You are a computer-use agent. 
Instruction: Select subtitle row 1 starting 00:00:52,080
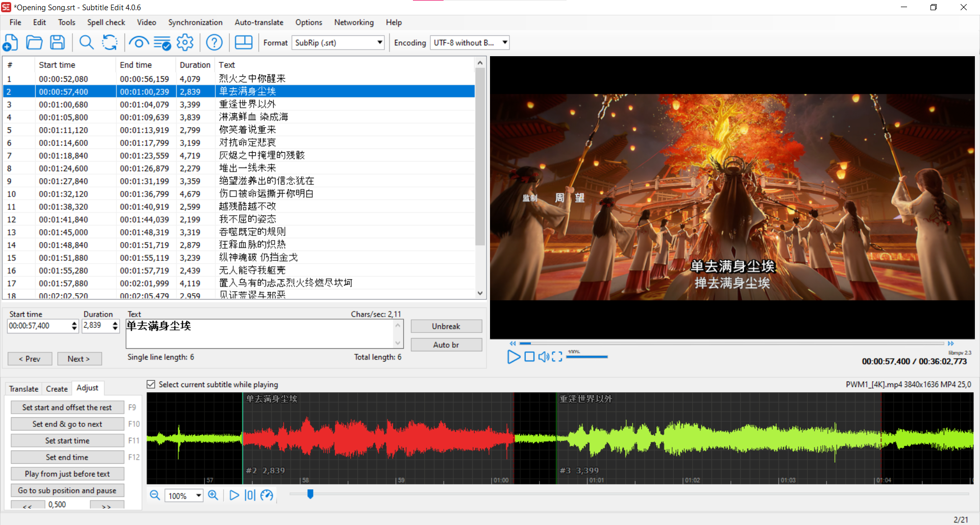tap(239, 79)
